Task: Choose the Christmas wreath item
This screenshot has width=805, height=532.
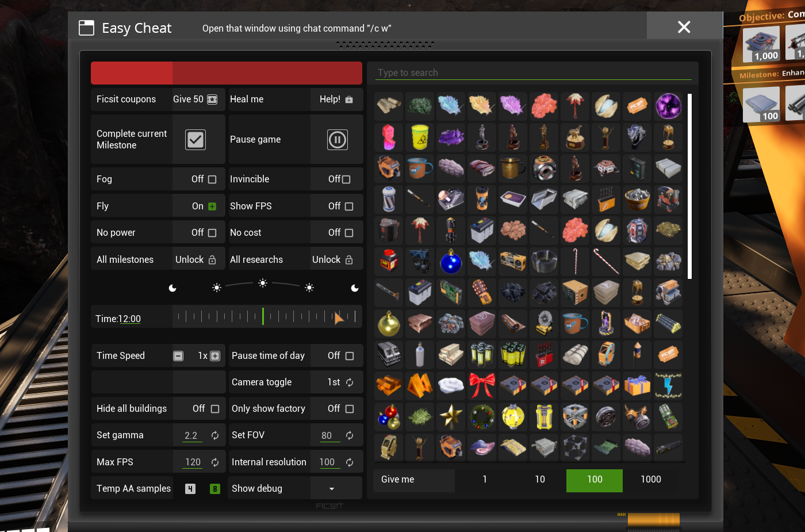Action: coord(482,416)
